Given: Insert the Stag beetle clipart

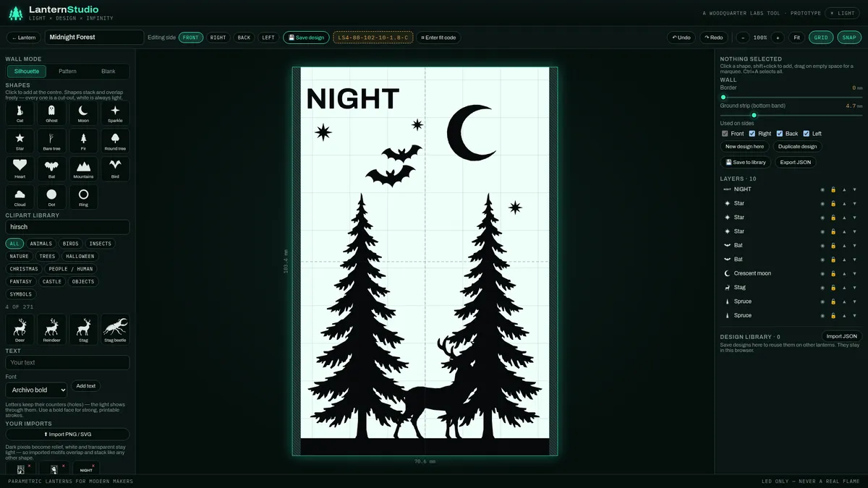Looking at the screenshot, I should (115, 329).
